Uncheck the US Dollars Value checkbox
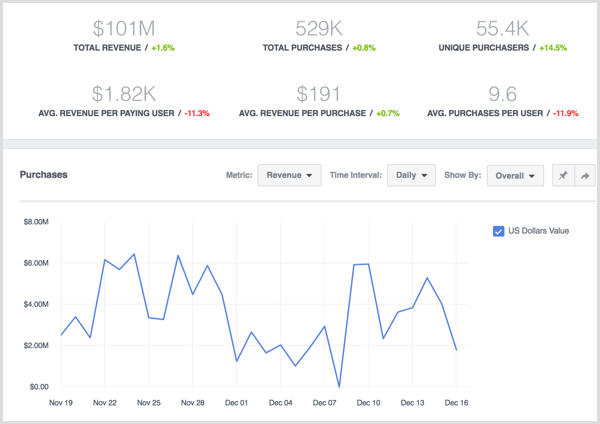The width and height of the screenshot is (600, 424). click(x=498, y=231)
